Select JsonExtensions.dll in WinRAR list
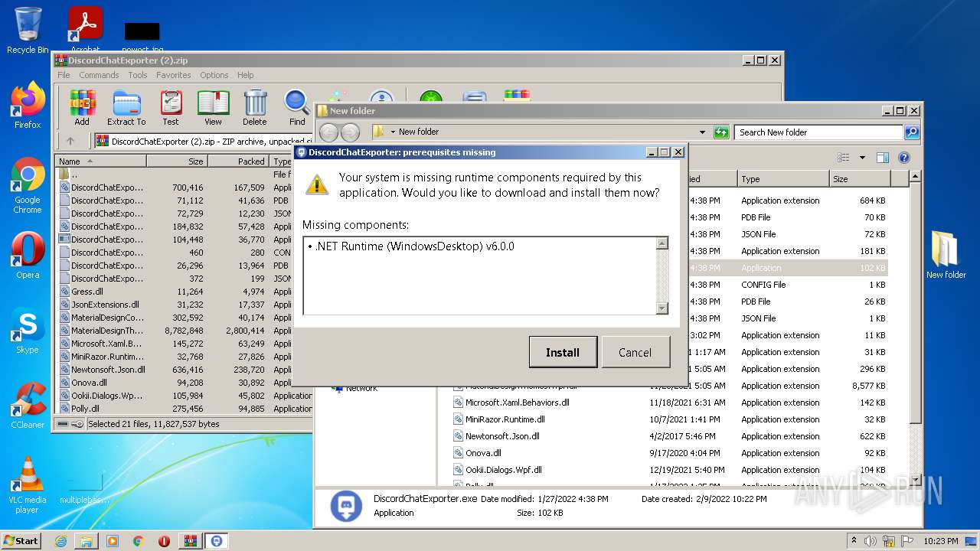This screenshot has height=551, width=980. coord(105,305)
